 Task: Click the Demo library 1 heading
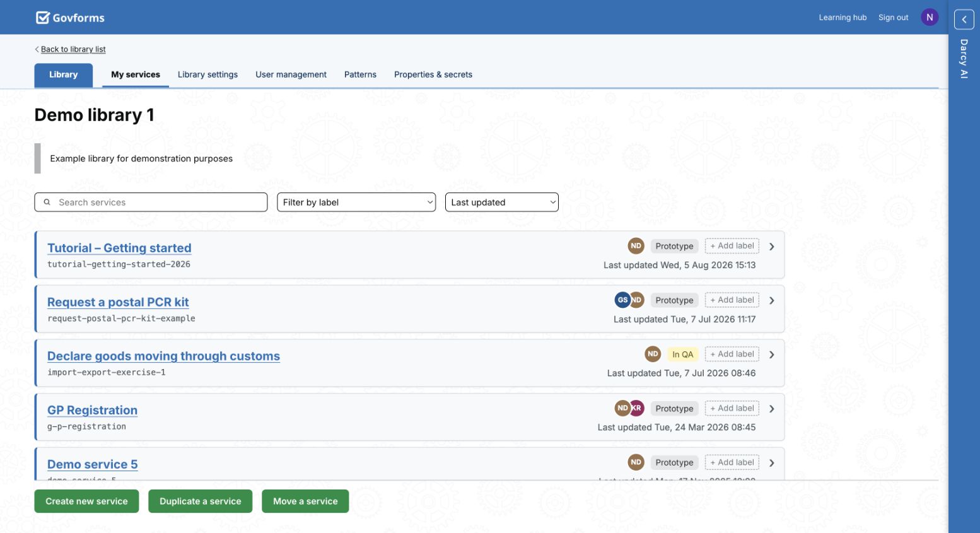point(94,115)
